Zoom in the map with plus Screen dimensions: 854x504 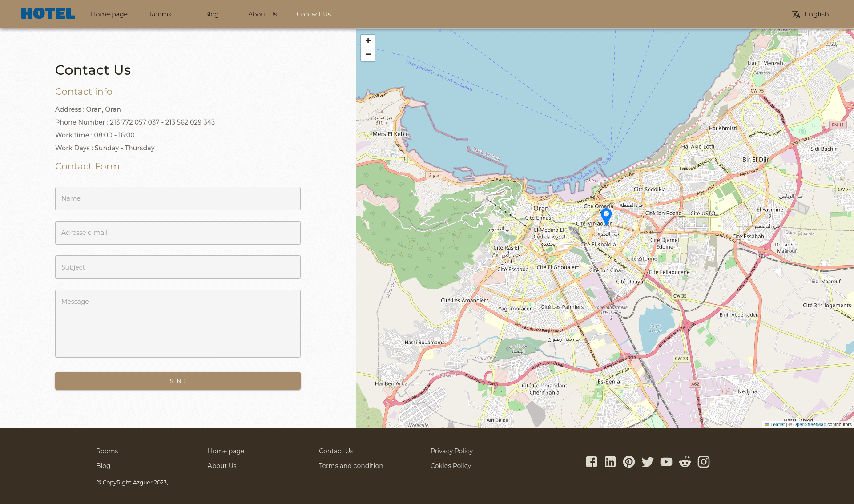[x=368, y=41]
